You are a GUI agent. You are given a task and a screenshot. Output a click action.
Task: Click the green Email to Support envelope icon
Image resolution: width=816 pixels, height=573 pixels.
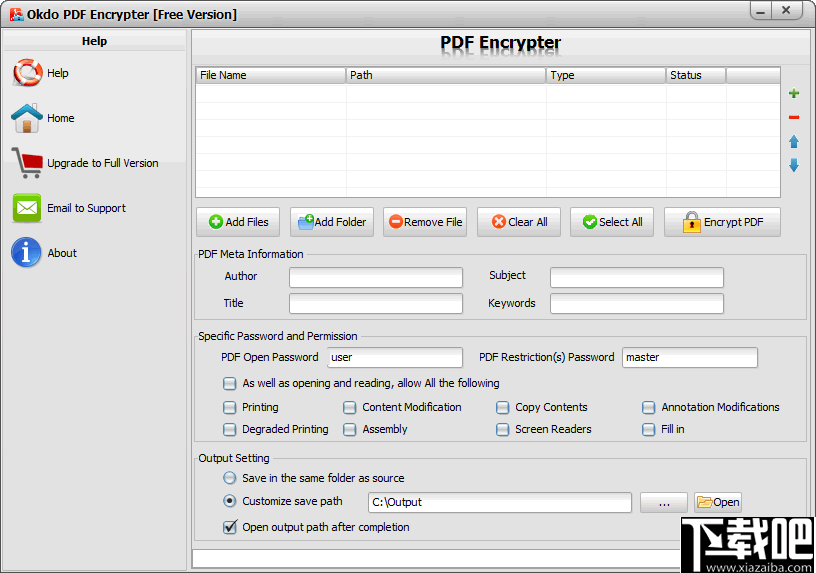coord(27,208)
